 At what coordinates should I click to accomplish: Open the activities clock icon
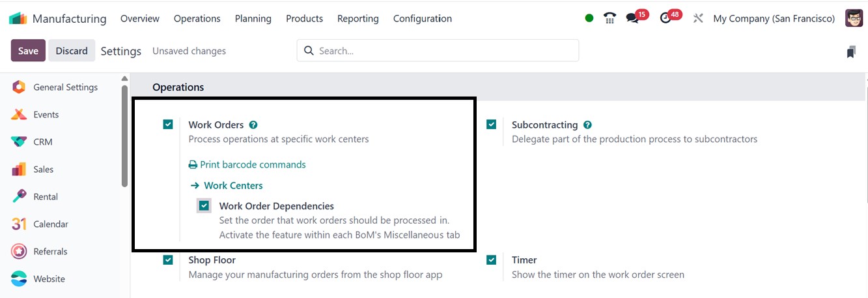pyautogui.click(x=665, y=18)
